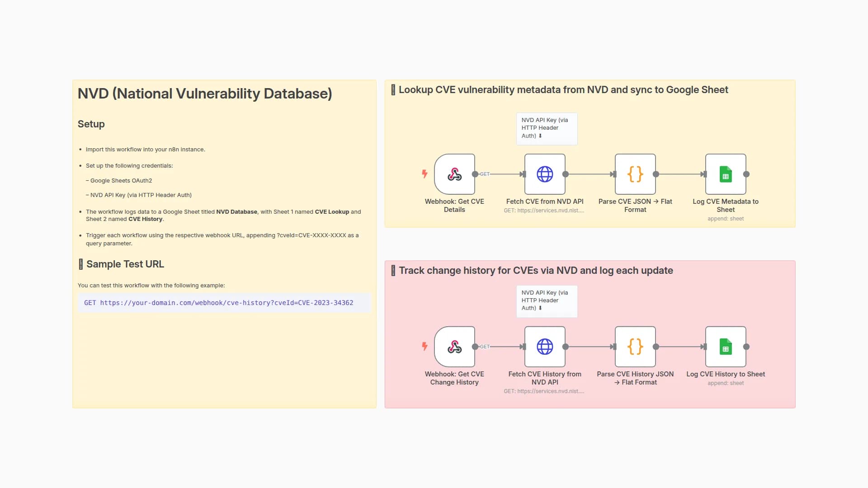Select the Webhook: Get CVE Change History node
Screen dimensions: 868x488
(454, 347)
